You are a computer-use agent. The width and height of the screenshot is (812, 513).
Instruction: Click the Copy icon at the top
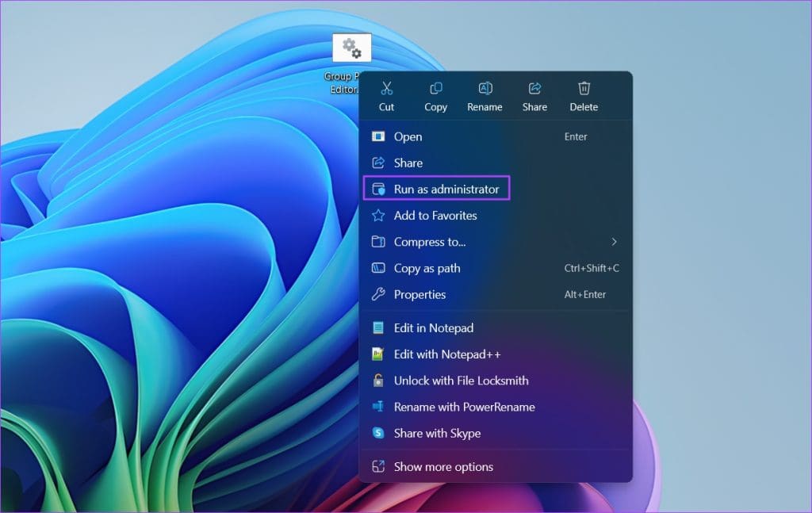click(x=435, y=88)
